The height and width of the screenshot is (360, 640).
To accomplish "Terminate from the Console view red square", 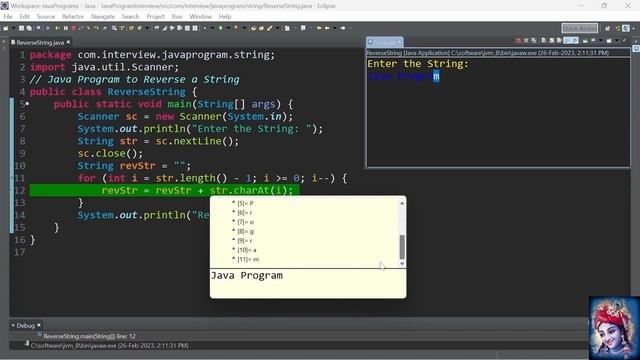I will point(518,40).
